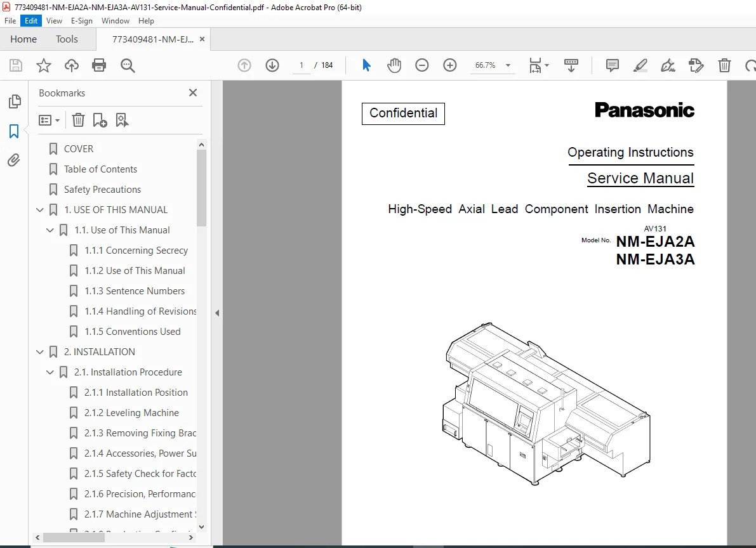The height and width of the screenshot is (548, 756).
Task: Open 2.1.1 Installation Position bookmark
Action: click(136, 393)
